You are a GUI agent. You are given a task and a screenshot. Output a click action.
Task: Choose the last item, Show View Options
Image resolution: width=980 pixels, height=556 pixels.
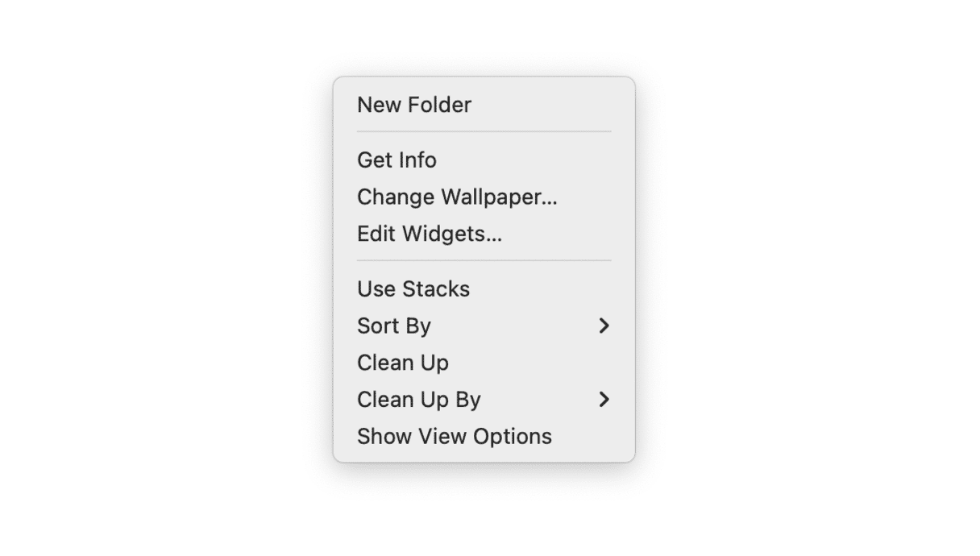[x=455, y=437]
